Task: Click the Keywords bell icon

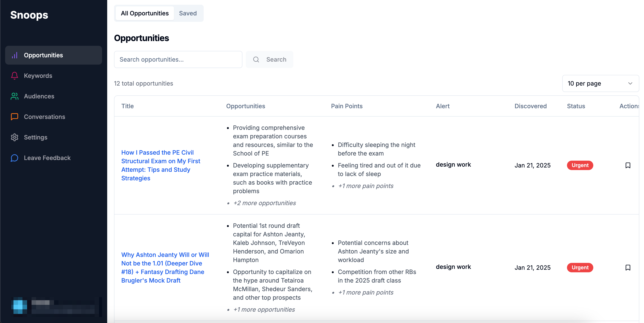Action: pos(15,76)
